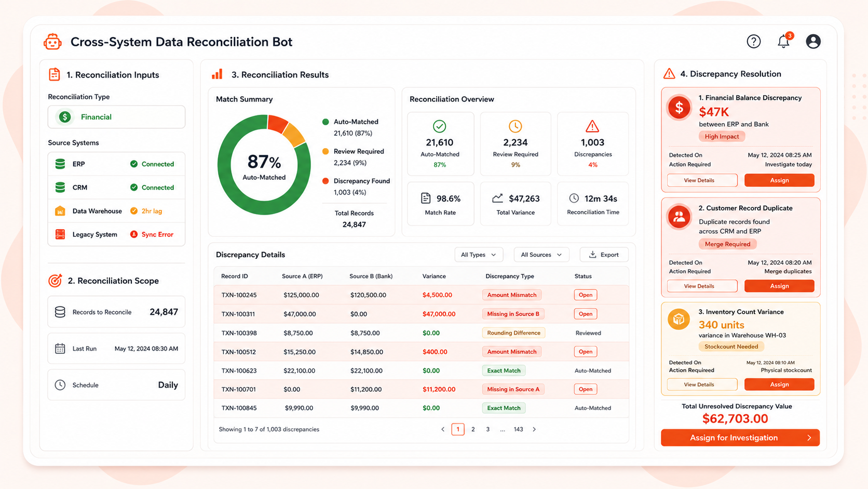
Task: Click the Sync Error alert icon
Action: tap(134, 234)
